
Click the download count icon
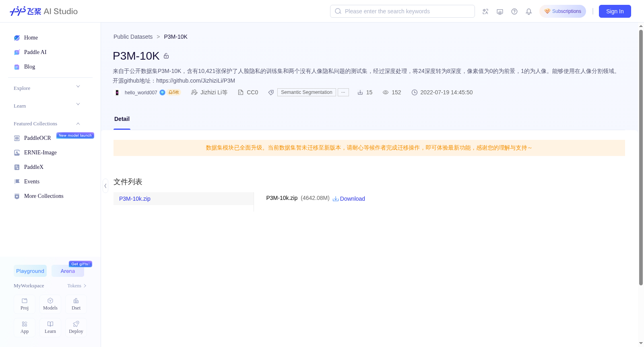click(x=360, y=92)
